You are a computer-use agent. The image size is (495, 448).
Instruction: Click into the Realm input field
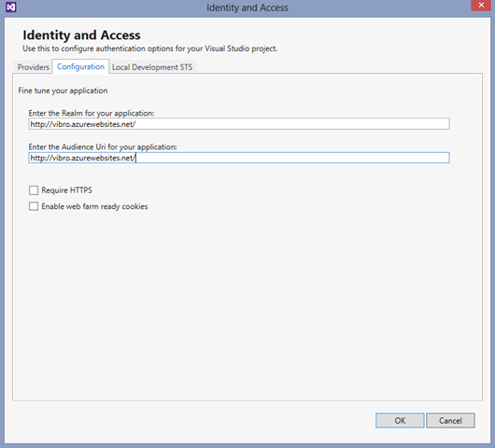point(239,124)
